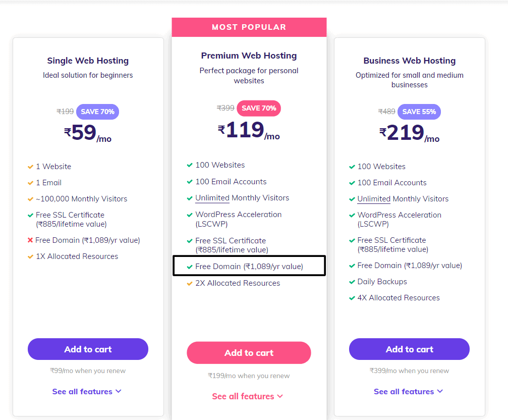Click orange checkmark beside 2X Allocated Resources

click(190, 284)
